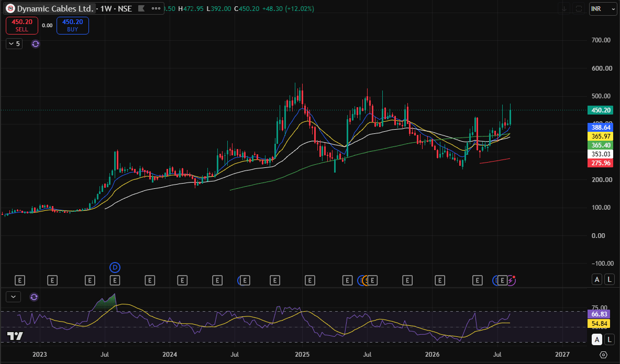
Task: Open the rightmost earnings E marker beside lightning icon
Action: [502, 280]
